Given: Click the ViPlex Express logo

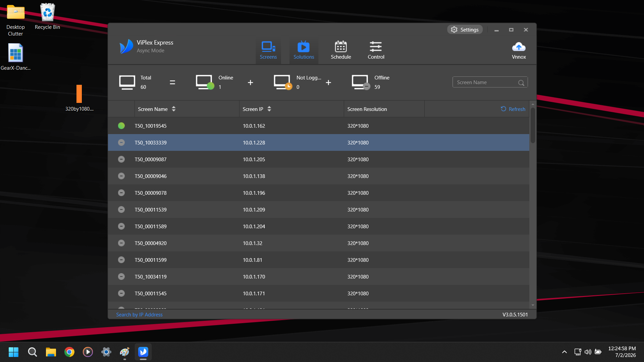Looking at the screenshot, I should tap(126, 47).
